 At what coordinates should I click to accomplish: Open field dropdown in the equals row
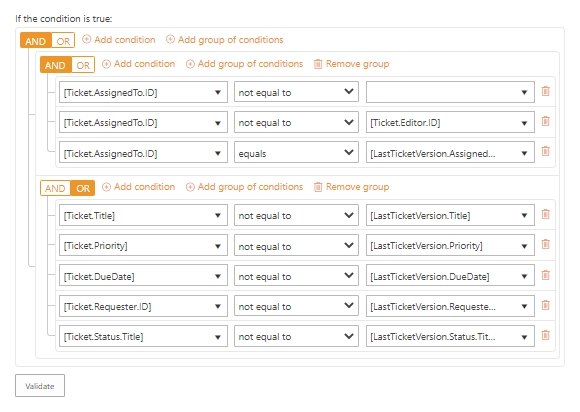pyautogui.click(x=143, y=152)
